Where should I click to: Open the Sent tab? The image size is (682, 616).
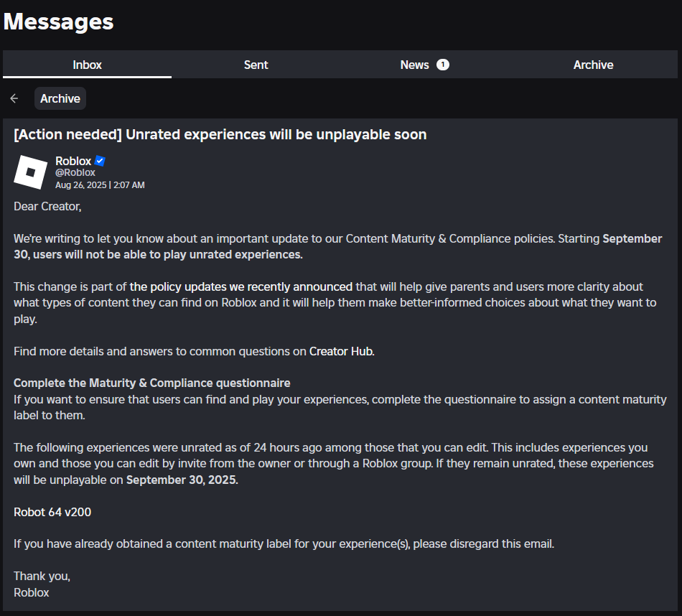256,65
